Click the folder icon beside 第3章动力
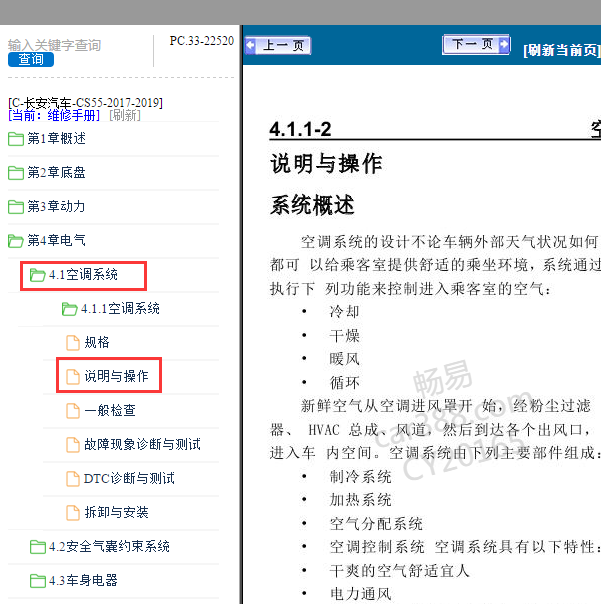Viewport: 601px width, 604px height. (16, 206)
